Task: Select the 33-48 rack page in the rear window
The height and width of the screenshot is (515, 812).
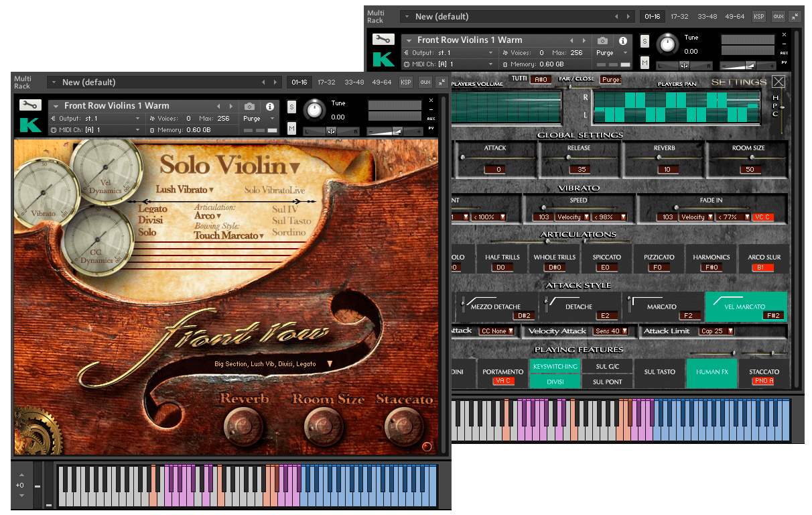Action: coord(707,17)
